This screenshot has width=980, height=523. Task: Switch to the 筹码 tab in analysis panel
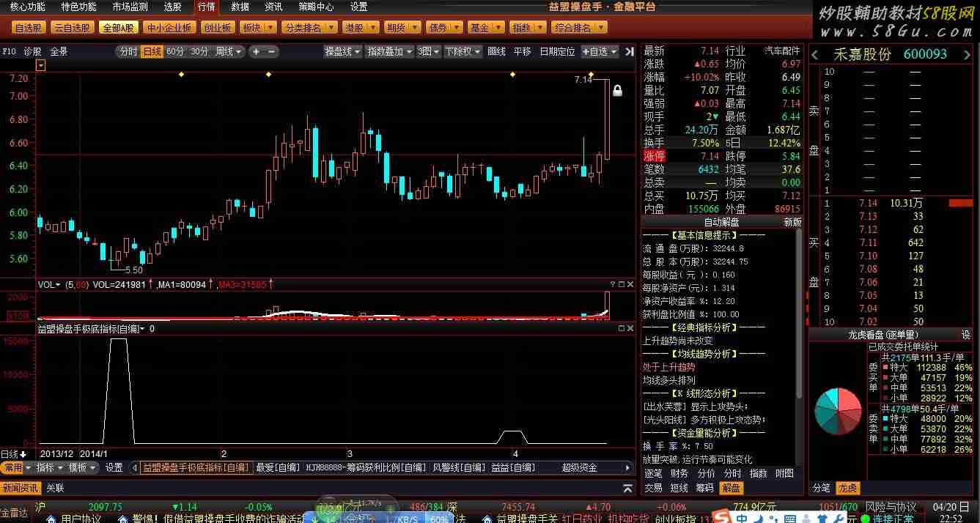coord(704,488)
